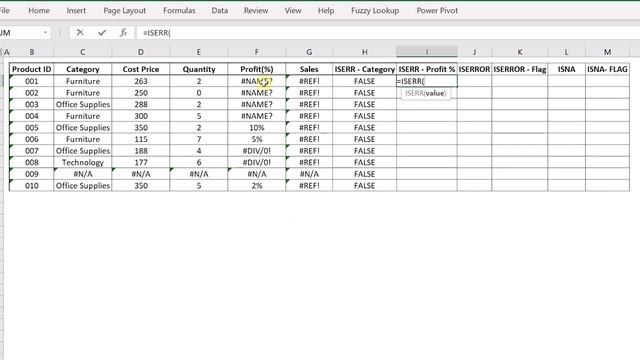Select column H header
Screen dimensions: 640x360
tap(364, 52)
